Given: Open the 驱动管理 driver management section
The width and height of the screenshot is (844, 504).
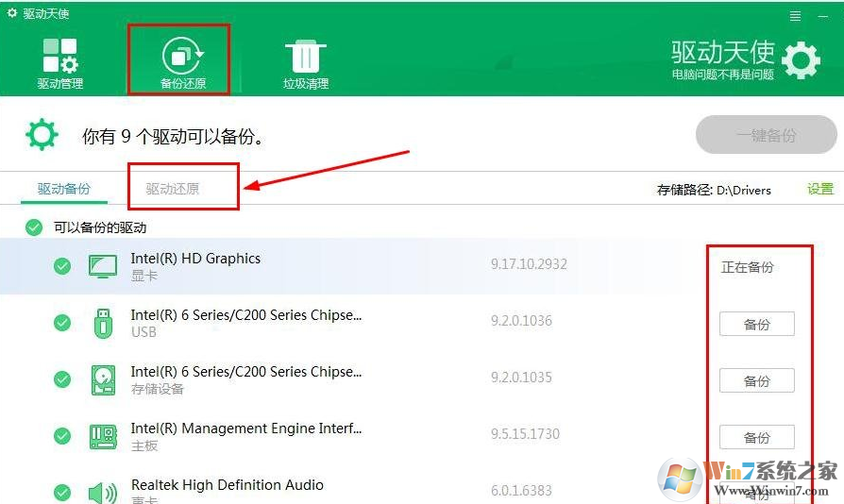Looking at the screenshot, I should click(x=59, y=63).
